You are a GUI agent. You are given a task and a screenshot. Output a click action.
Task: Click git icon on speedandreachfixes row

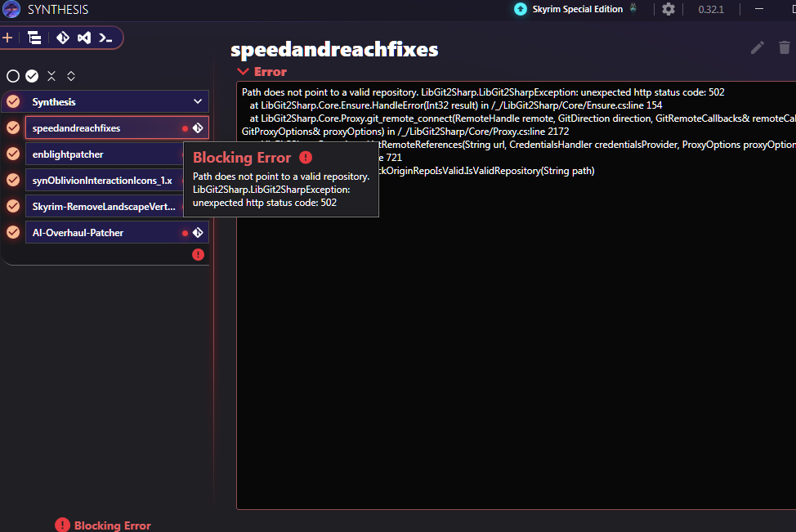click(x=198, y=128)
